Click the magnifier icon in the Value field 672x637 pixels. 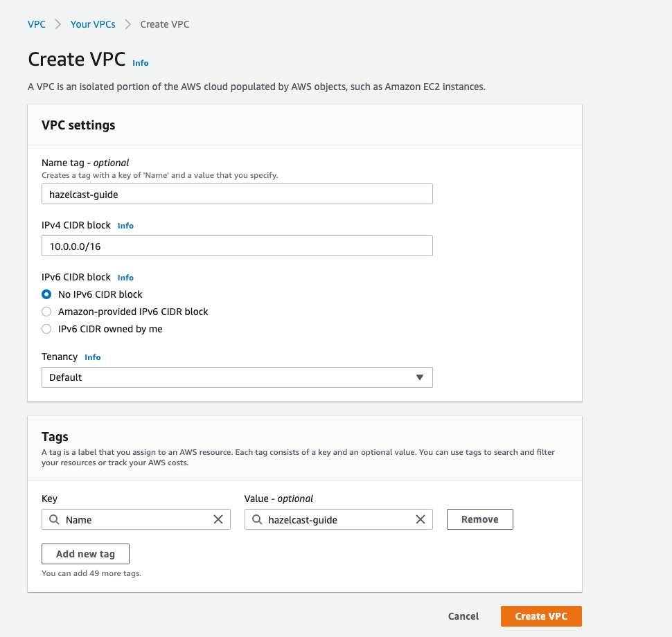pyautogui.click(x=257, y=519)
